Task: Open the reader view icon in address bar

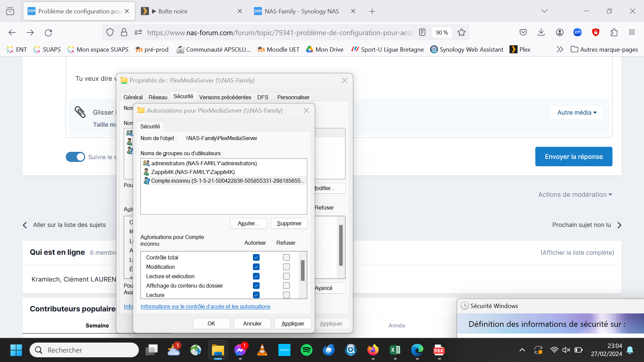Action: (x=422, y=33)
